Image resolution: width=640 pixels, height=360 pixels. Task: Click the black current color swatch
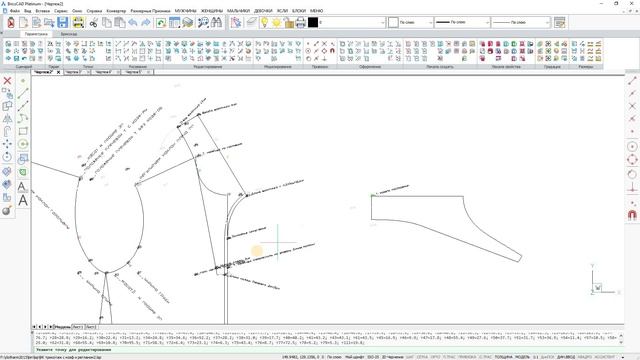[313, 22]
